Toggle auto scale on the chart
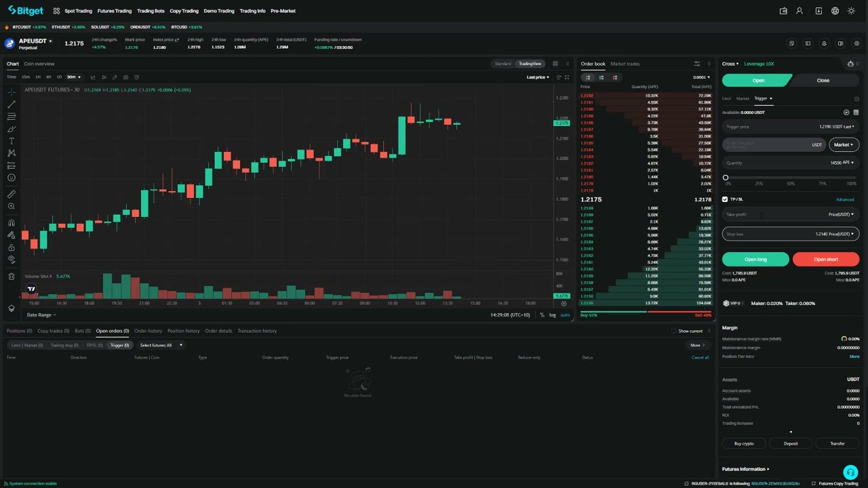This screenshot has width=868, height=488. pyautogui.click(x=565, y=315)
